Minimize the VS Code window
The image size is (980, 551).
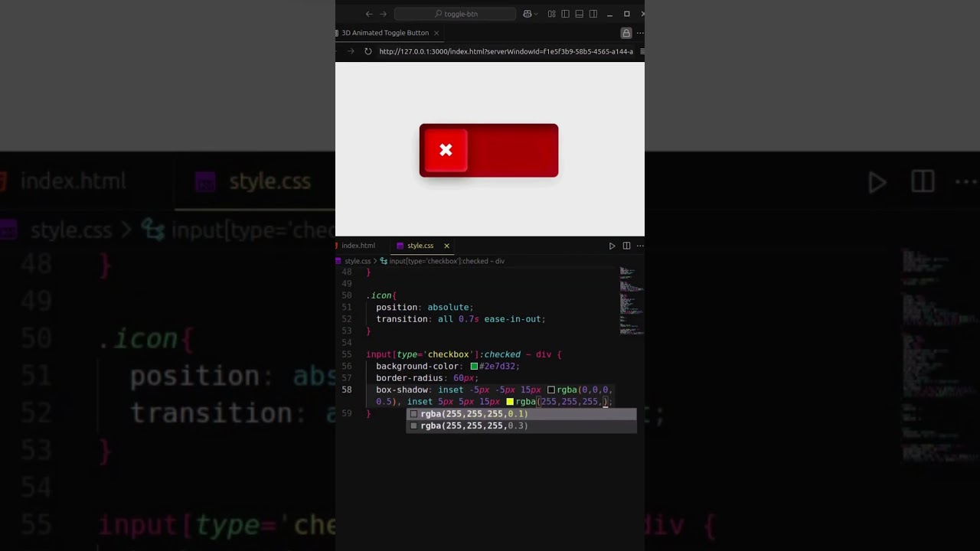point(610,14)
